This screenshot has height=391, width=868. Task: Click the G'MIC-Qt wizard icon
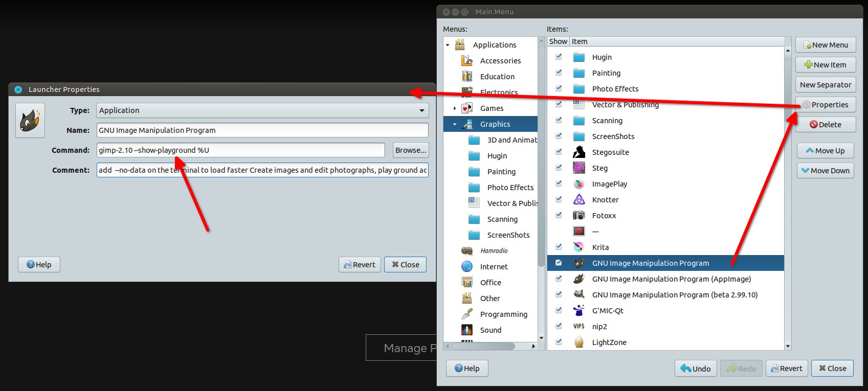(579, 311)
